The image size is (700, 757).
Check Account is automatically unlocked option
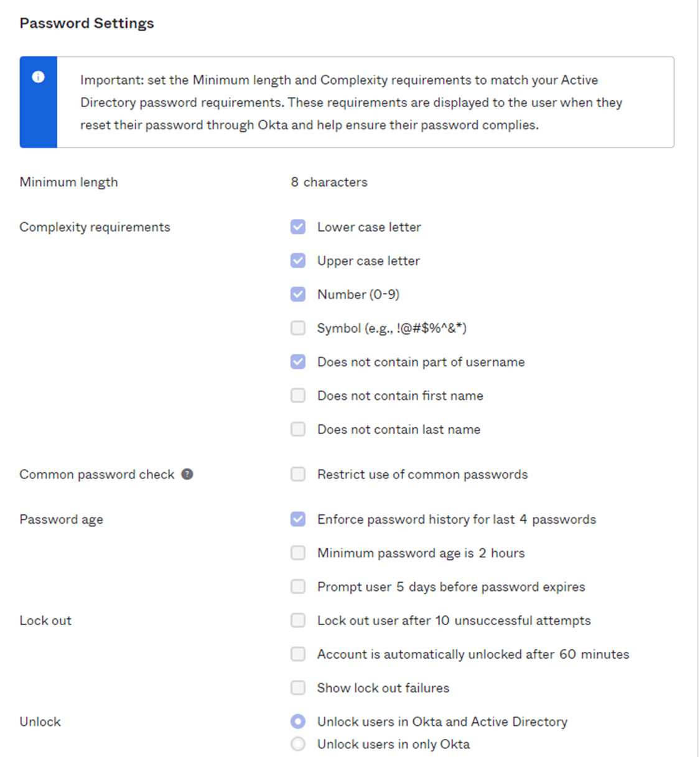(298, 654)
